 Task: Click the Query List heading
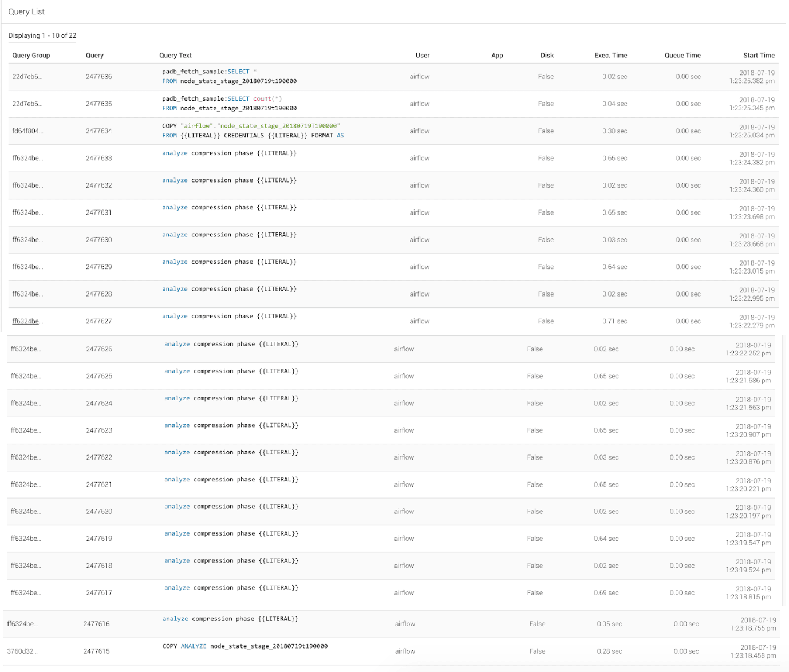(26, 11)
